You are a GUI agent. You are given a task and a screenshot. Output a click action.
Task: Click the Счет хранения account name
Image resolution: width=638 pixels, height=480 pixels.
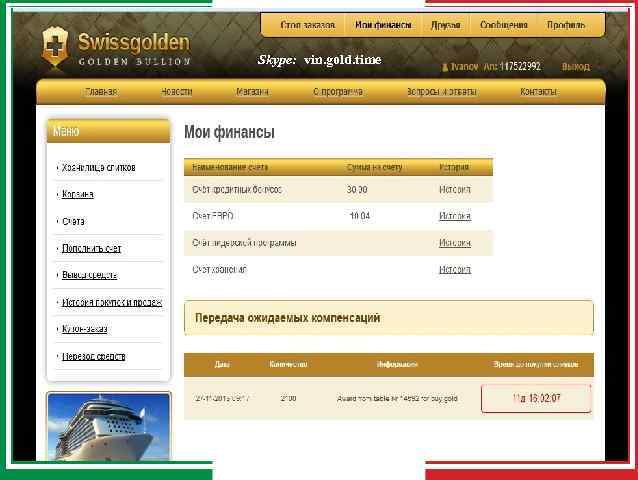coord(219,270)
